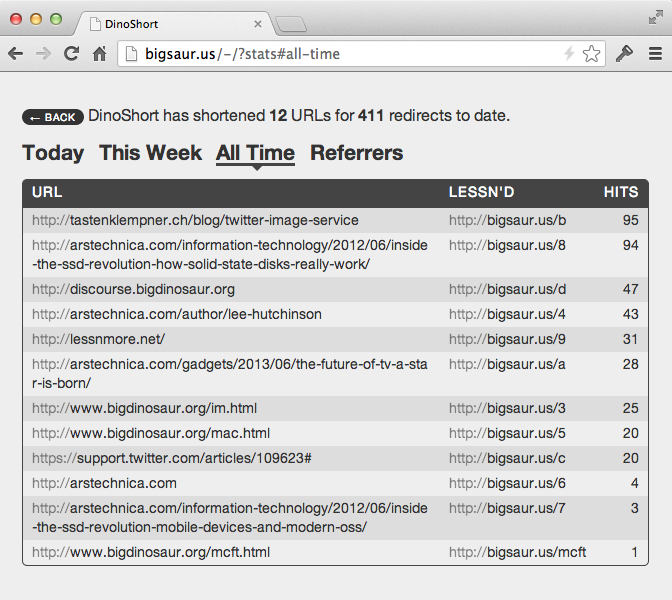
Task: Switch to the Today stats tab
Action: tap(53, 153)
